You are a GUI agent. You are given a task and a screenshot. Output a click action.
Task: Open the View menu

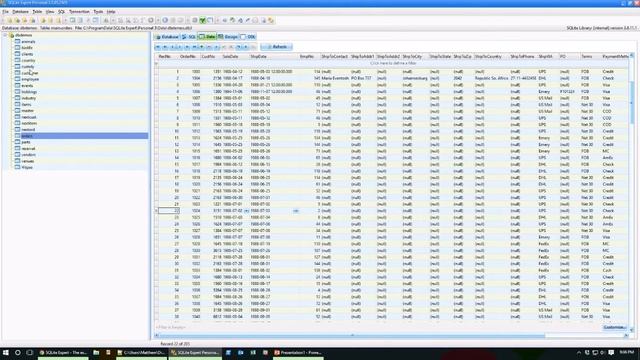pyautogui.click(x=50, y=12)
